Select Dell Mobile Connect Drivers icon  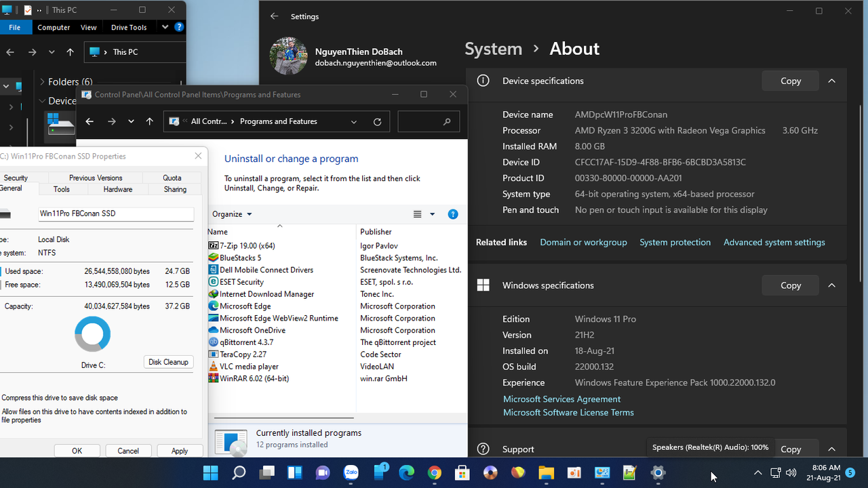coord(214,270)
